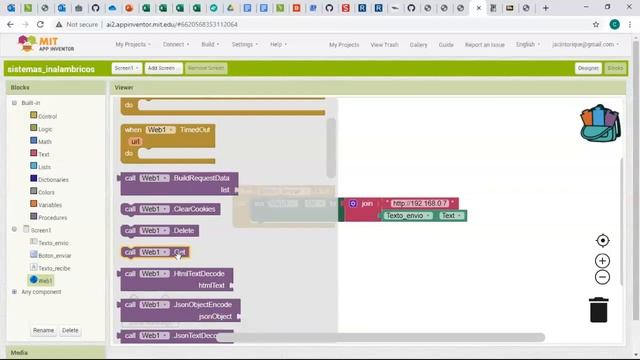Open the My Projects link on the right
The image size is (640, 360).
344,44
